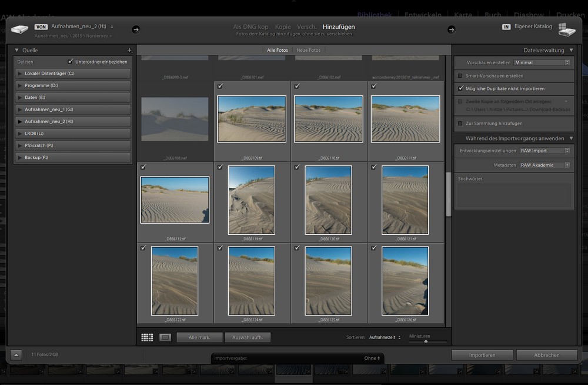The image size is (588, 385).
Task: Click the right arrow next to source path
Action: pyautogui.click(x=136, y=29)
